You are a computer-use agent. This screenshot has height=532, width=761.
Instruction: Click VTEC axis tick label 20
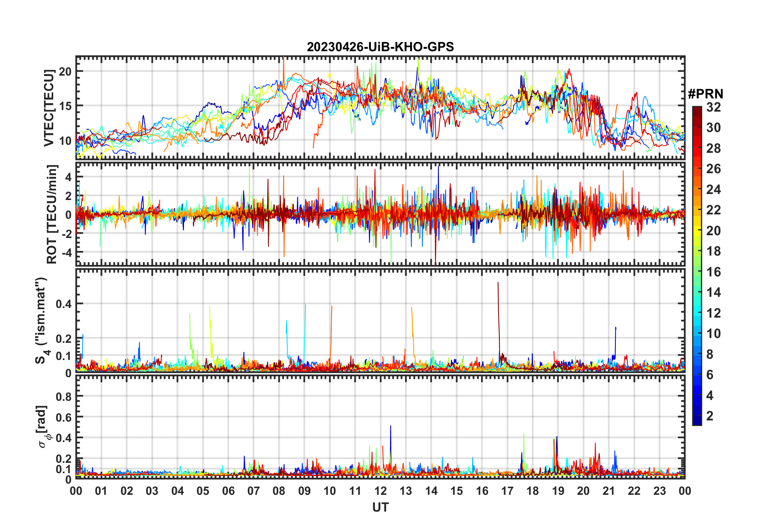[65, 72]
